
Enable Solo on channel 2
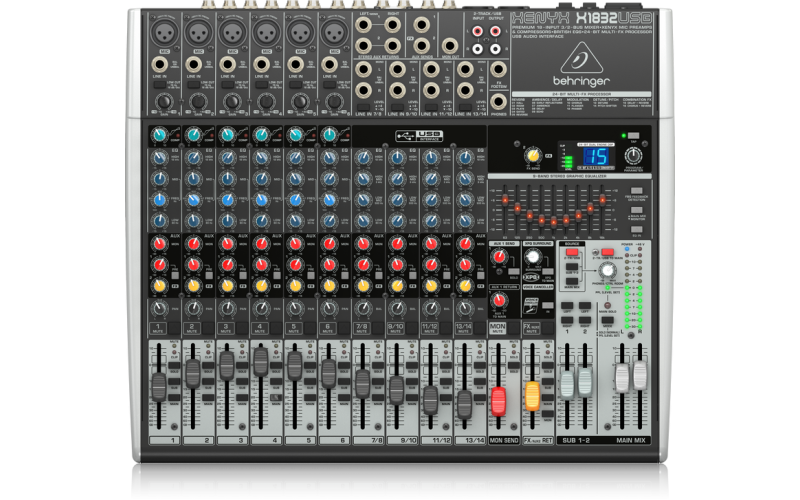(x=208, y=365)
